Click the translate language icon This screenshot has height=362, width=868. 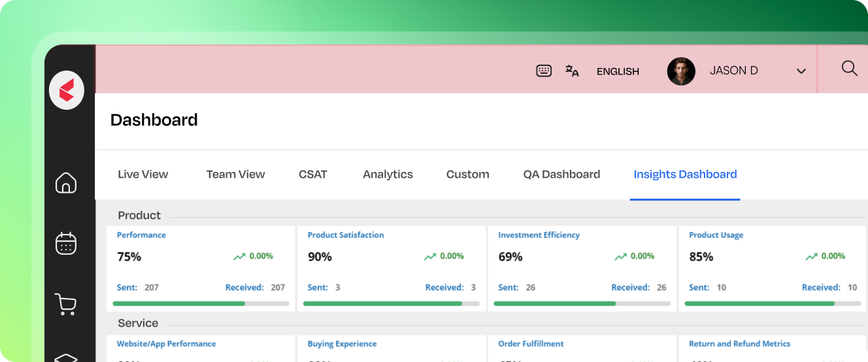coord(572,71)
